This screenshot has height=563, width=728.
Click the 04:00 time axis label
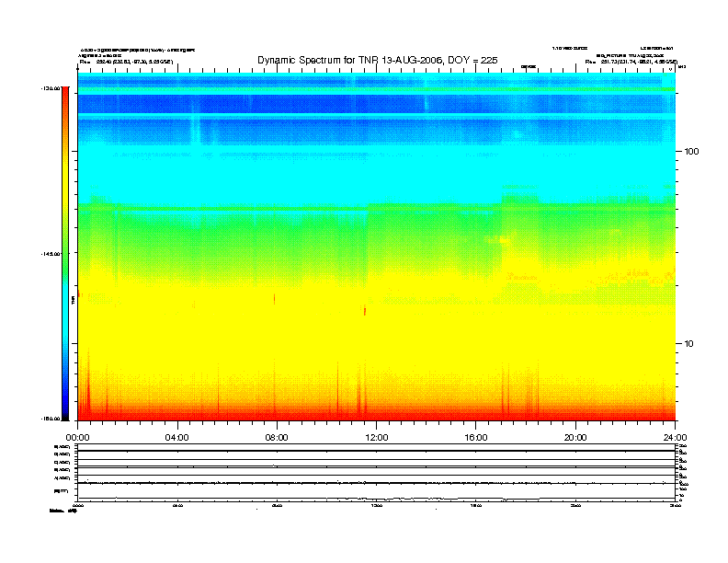[x=176, y=438]
